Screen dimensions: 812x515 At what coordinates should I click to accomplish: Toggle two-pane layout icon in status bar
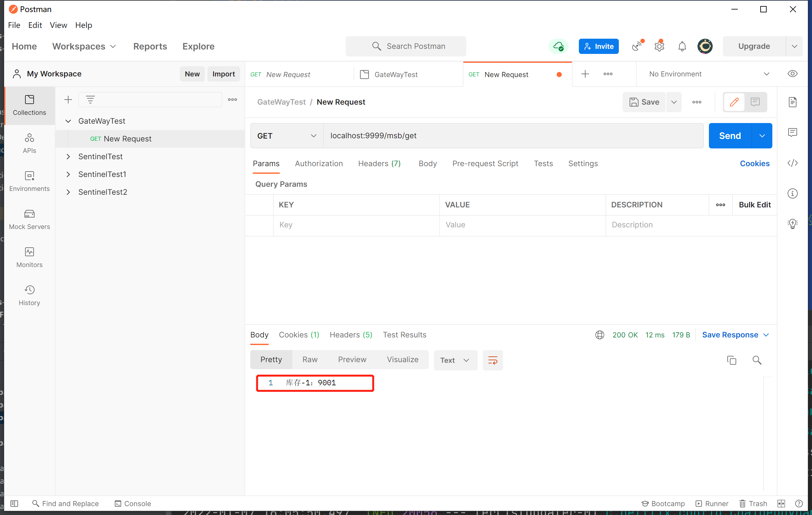pos(781,504)
